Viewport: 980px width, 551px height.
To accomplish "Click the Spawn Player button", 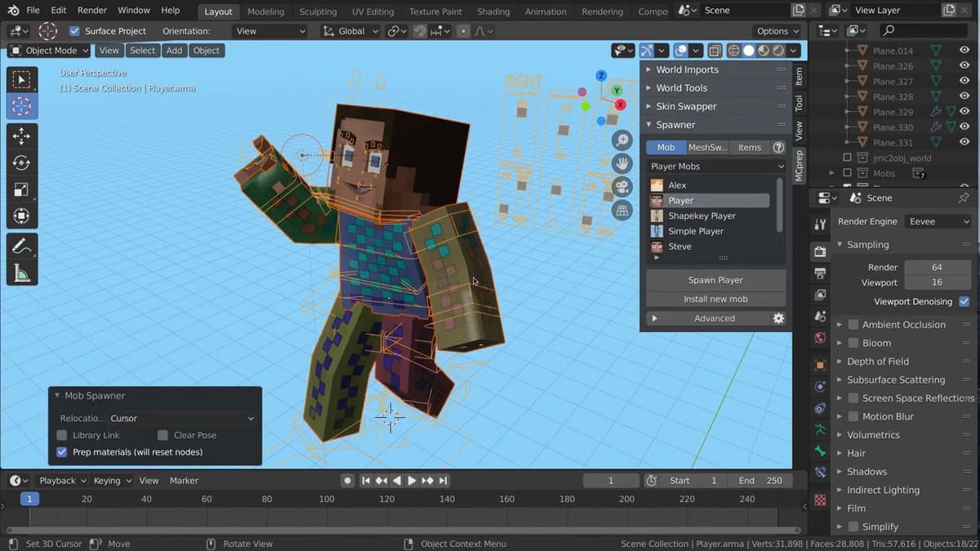I will click(x=715, y=280).
